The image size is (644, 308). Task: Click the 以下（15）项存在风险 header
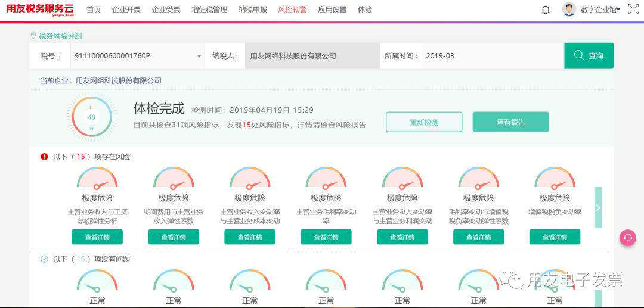[92, 157]
